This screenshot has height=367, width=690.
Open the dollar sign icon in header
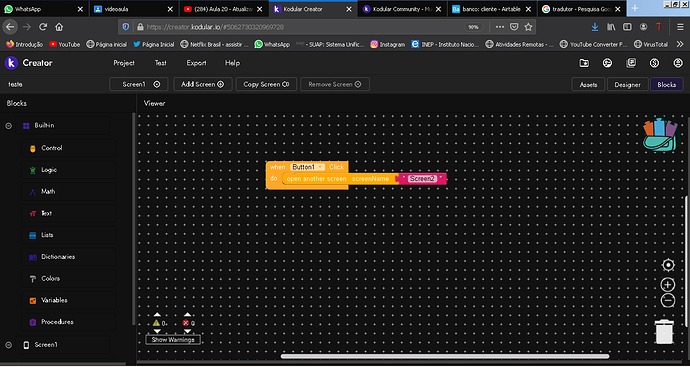(x=654, y=63)
